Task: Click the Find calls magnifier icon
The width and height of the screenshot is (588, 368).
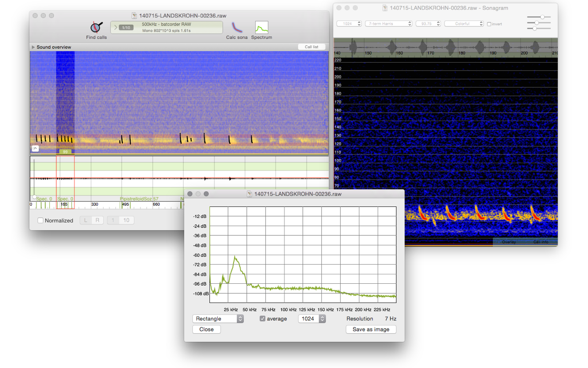Action: 96,27
